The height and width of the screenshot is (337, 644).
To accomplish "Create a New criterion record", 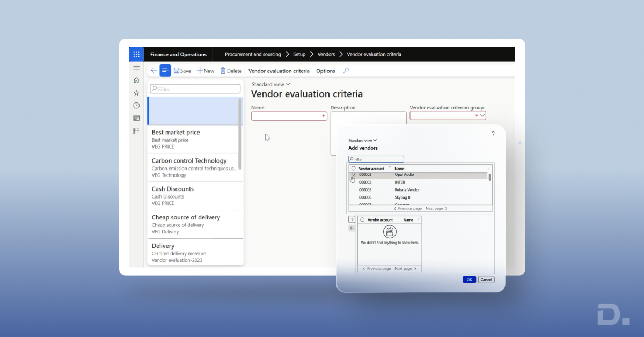I will coord(206,71).
